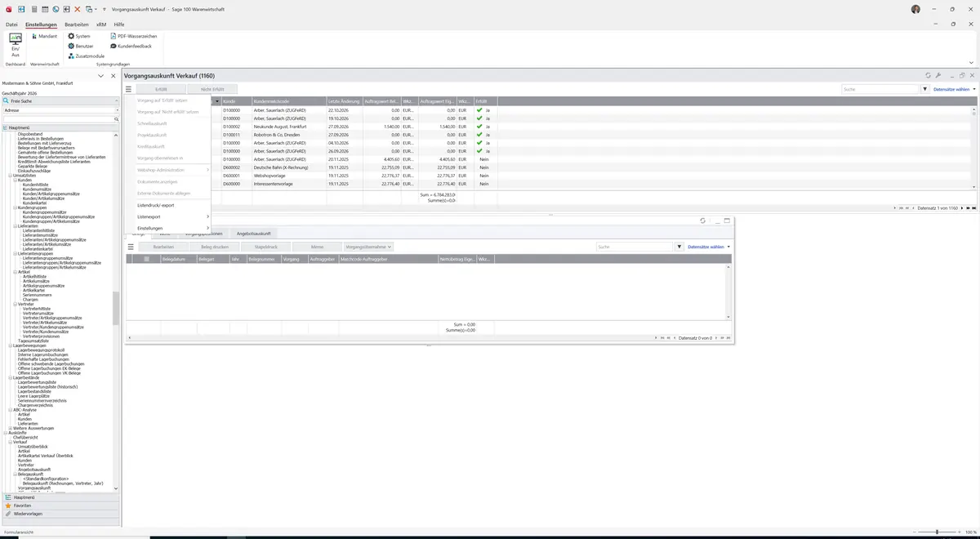
Task: Open Lagerbestandsliste in the navigation tree
Action: click(x=35, y=391)
